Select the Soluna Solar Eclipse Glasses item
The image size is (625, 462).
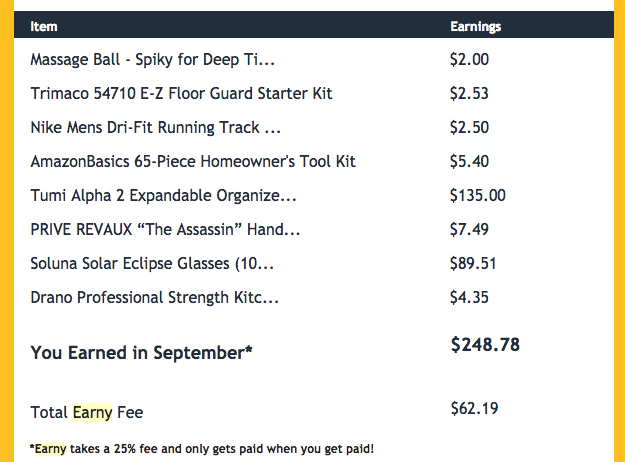[152, 263]
